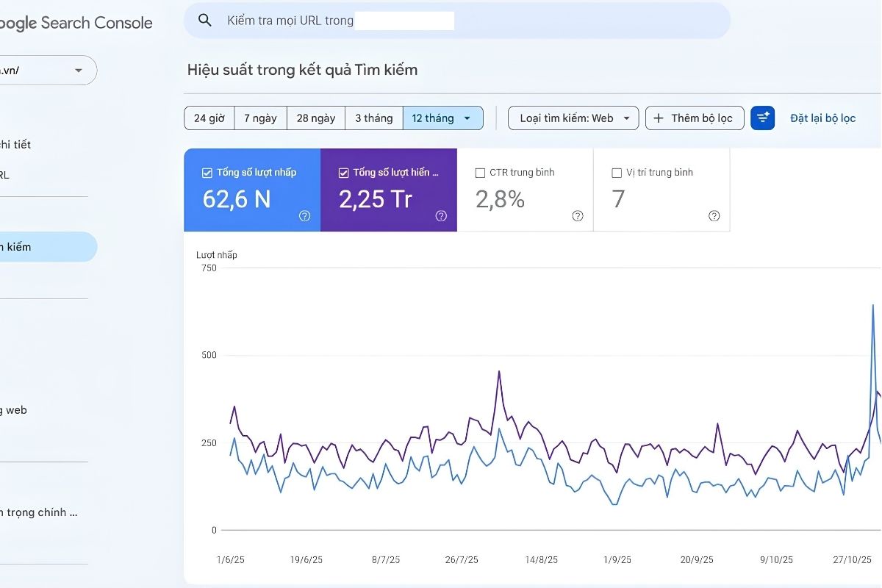882x588 pixels.
Task: Click Thêm bộ lọc button
Action: tap(695, 118)
